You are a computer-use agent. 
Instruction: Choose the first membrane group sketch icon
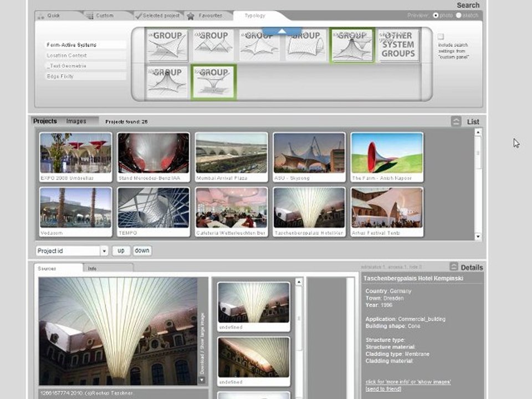pyautogui.click(x=167, y=45)
